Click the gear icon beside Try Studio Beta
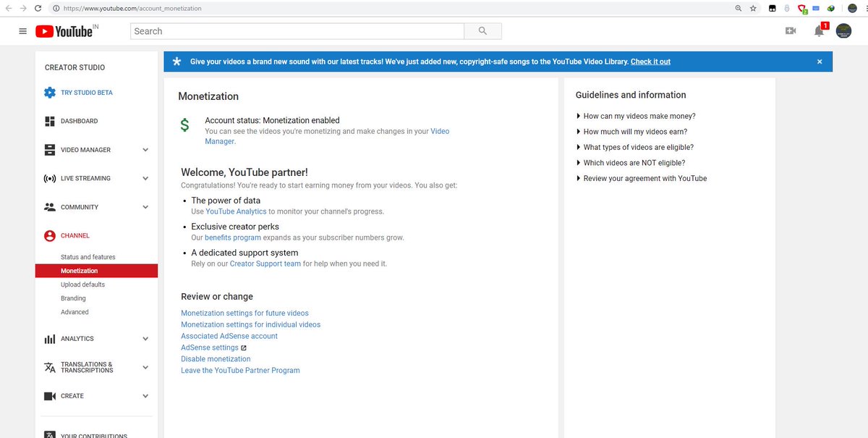868x438 pixels. point(49,93)
